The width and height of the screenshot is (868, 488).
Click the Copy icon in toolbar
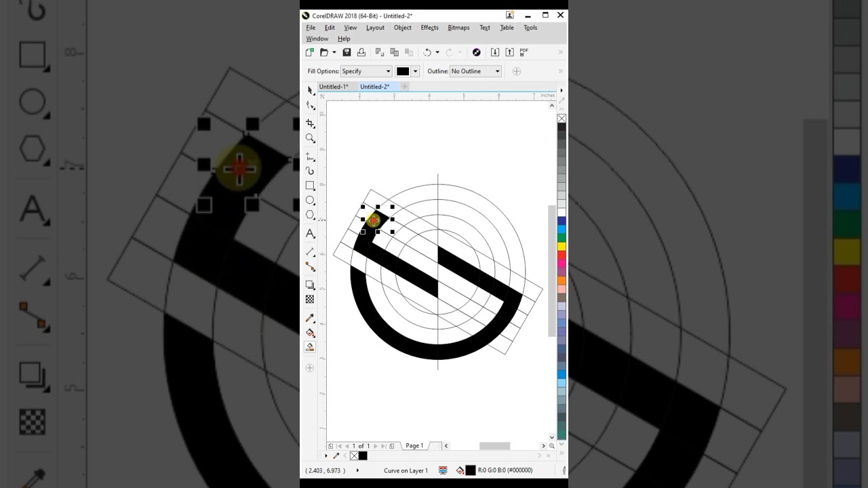(394, 52)
